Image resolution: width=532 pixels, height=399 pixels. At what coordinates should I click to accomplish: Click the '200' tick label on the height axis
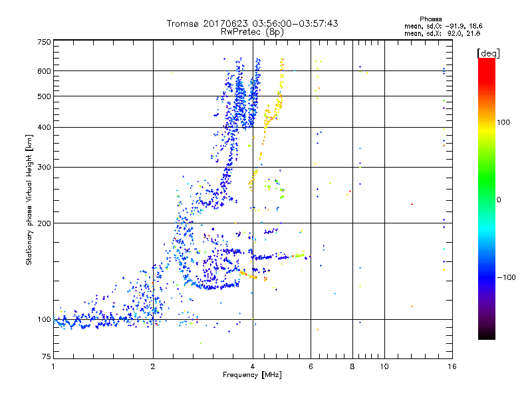(44, 223)
